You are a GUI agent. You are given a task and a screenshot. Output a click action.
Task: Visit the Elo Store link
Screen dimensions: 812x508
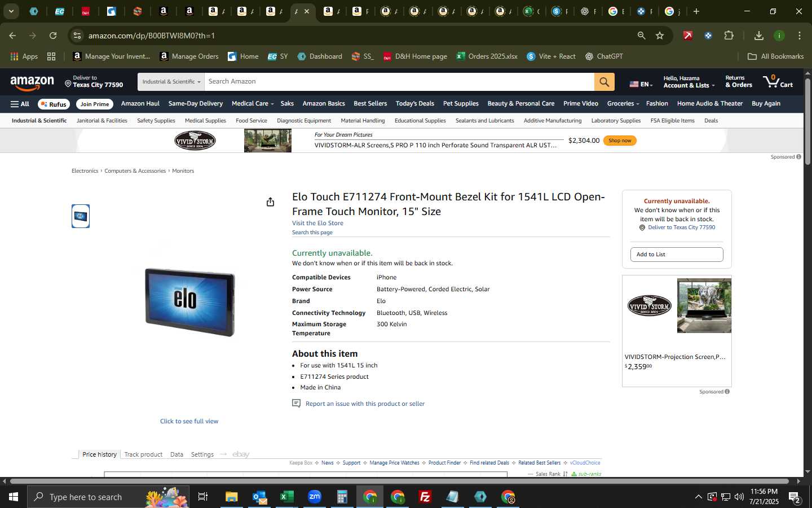tap(317, 223)
